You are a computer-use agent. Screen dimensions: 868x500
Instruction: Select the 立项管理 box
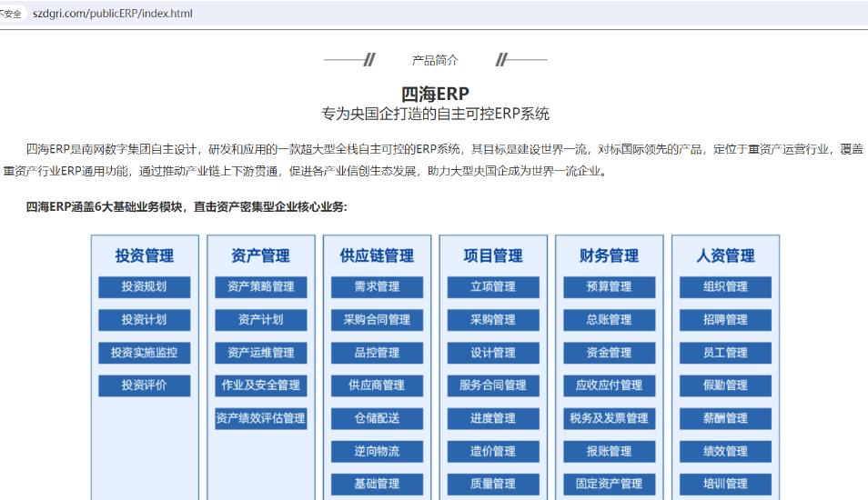493,287
